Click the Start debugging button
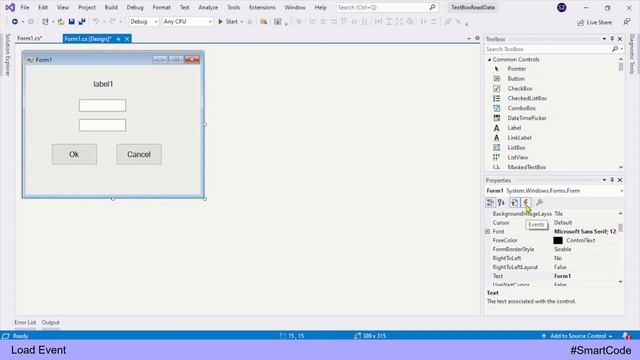 (228, 22)
